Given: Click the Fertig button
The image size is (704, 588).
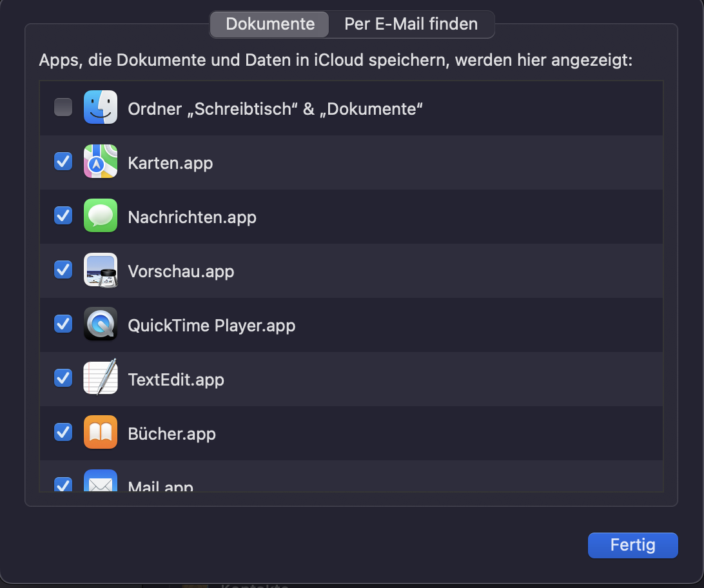Looking at the screenshot, I should [632, 545].
